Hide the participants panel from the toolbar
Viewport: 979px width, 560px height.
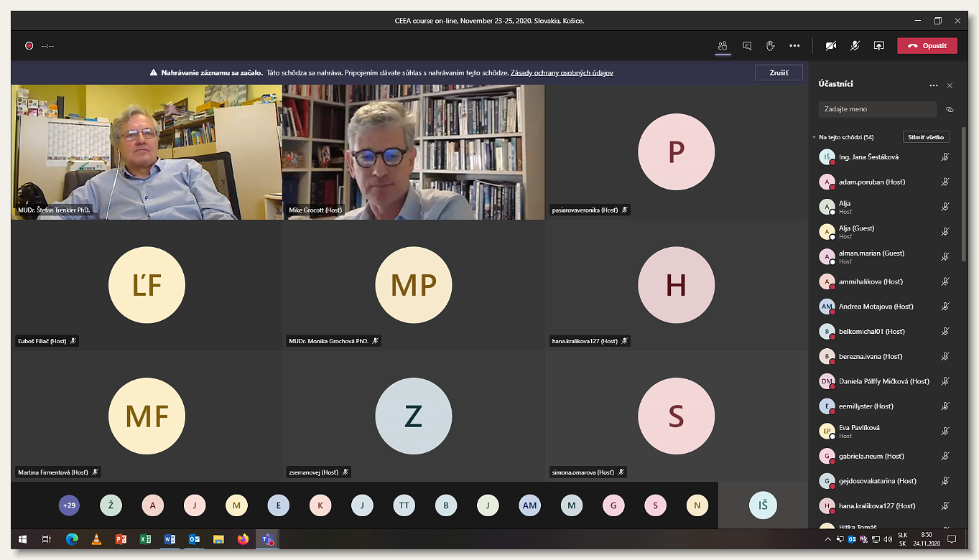(x=723, y=46)
